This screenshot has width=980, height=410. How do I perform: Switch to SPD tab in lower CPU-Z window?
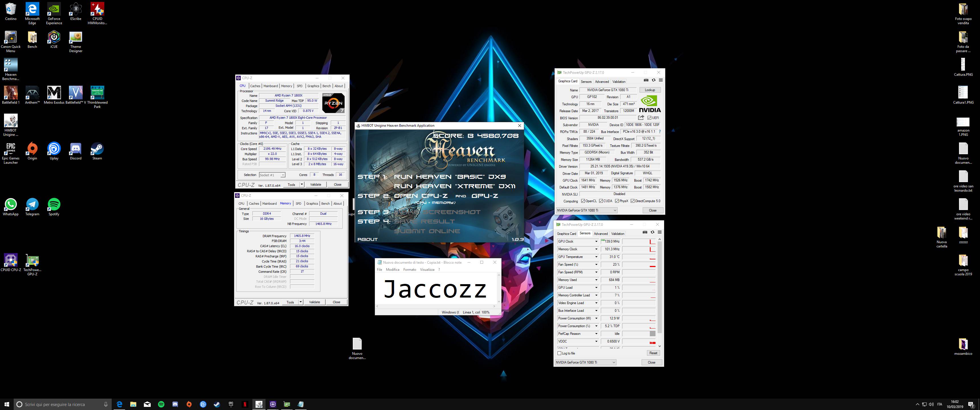298,204
